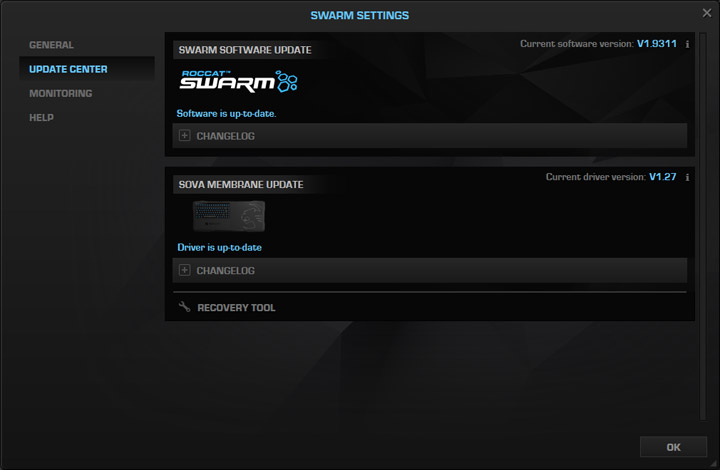Click the Recovery Tool wrench icon
The image size is (720, 470).
pos(184,307)
